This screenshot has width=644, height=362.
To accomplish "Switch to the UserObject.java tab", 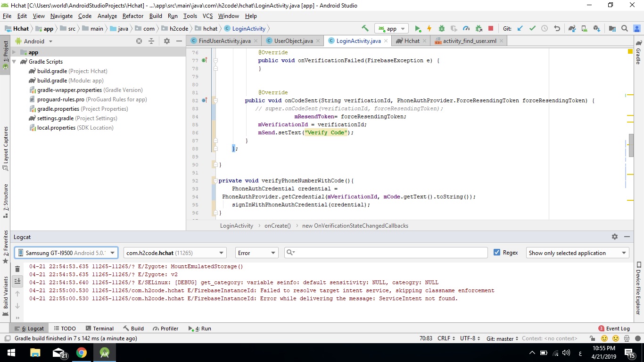I will click(x=291, y=41).
